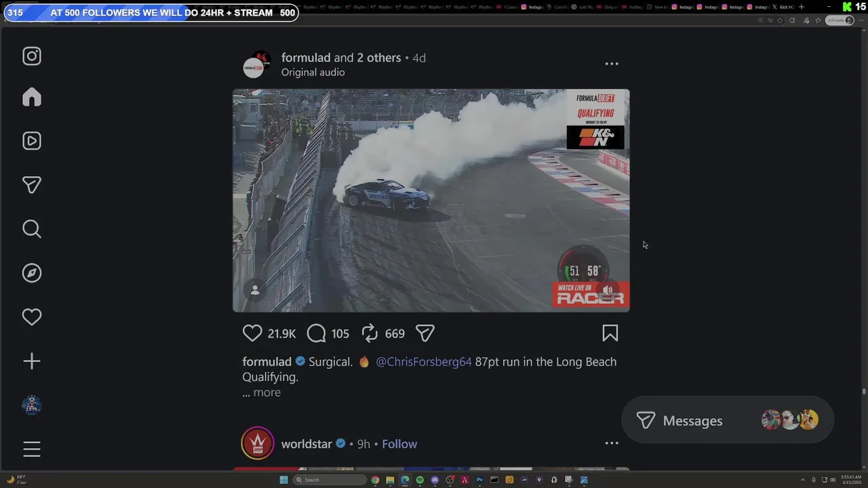Open Instagram Home feed icon

point(32,97)
